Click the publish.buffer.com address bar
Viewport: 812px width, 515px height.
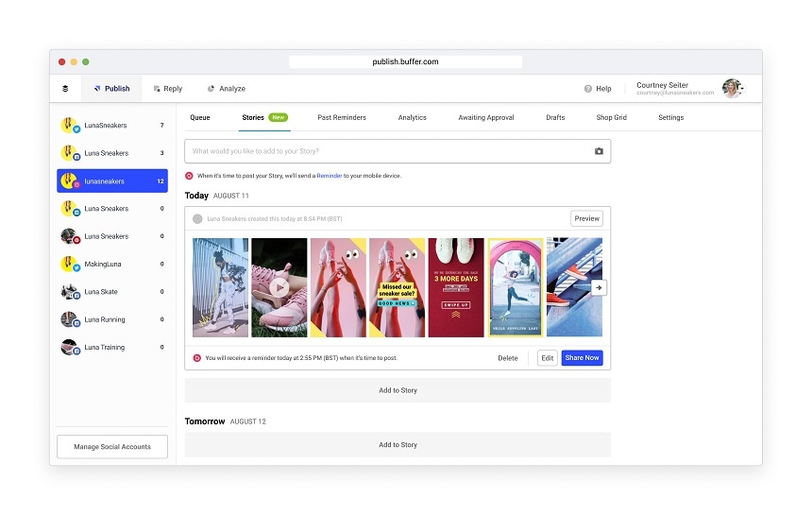pyautogui.click(x=405, y=61)
